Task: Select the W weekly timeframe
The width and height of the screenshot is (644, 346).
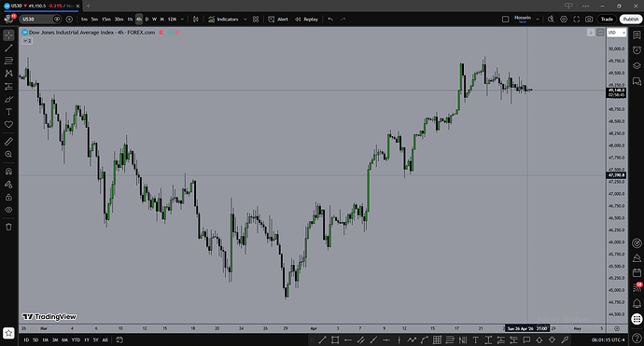Action: coord(154,20)
